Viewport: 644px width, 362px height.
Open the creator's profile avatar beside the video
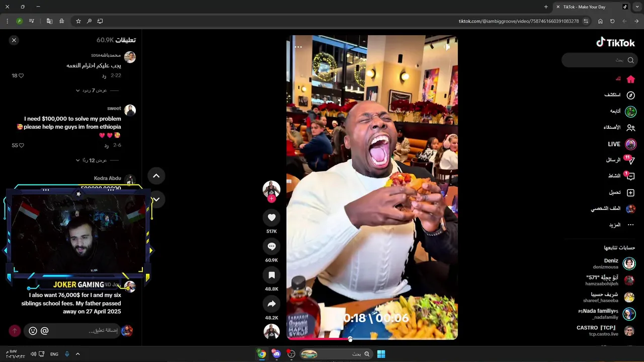tap(272, 189)
